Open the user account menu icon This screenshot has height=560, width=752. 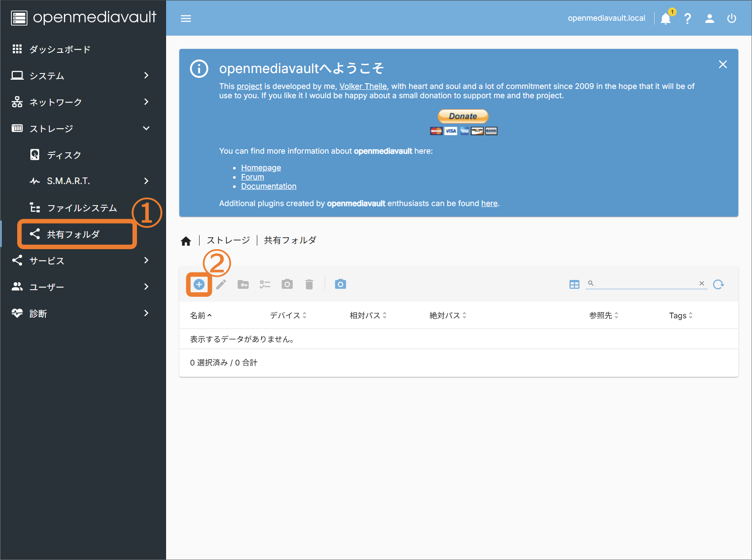pos(709,18)
